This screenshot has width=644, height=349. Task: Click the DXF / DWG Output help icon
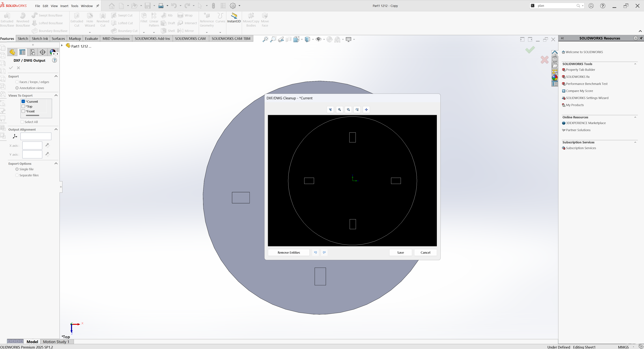[x=55, y=61]
